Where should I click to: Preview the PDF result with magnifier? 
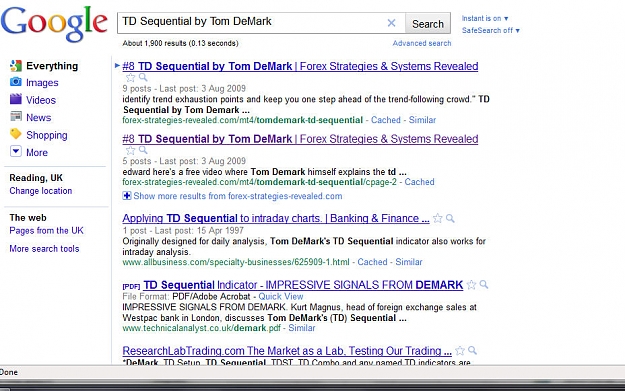point(484,285)
